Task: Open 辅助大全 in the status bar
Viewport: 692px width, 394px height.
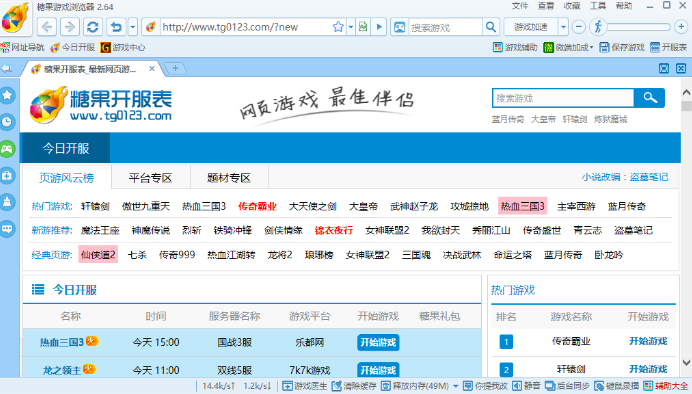Action: tap(666, 386)
